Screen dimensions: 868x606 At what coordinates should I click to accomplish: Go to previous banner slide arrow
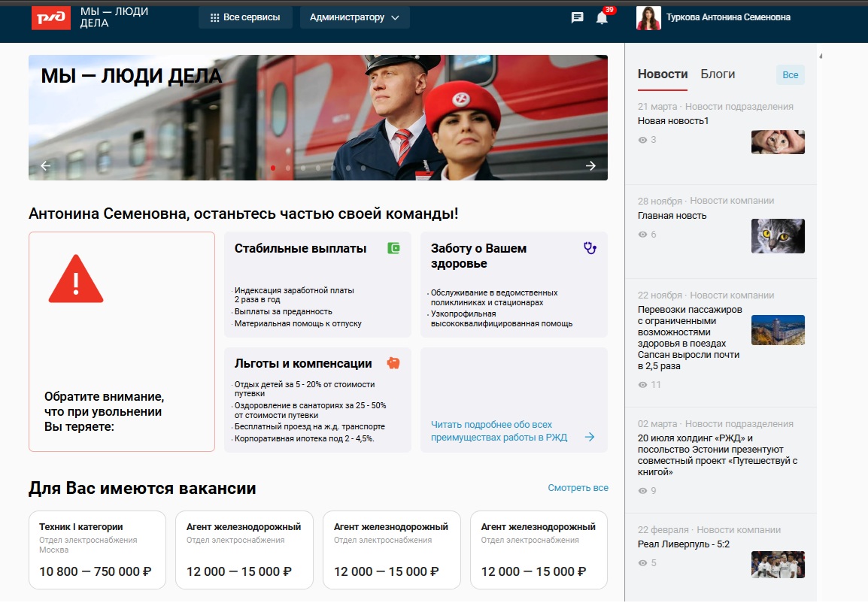(46, 166)
